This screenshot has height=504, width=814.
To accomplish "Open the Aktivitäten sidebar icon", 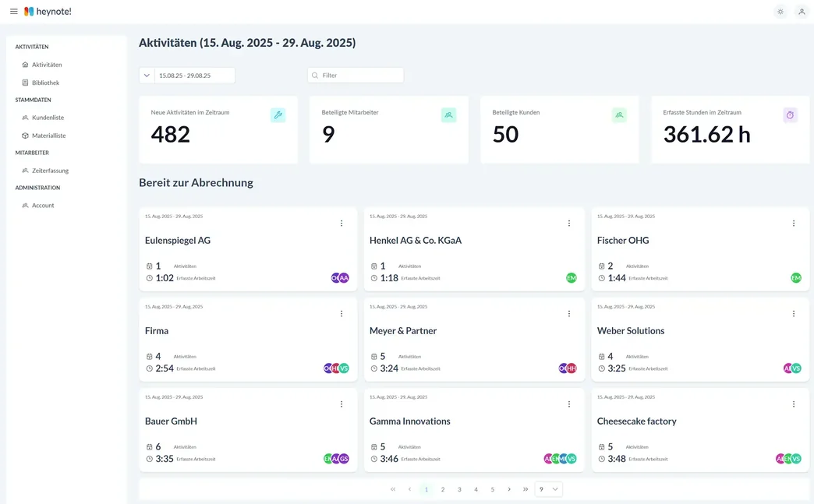I will click(26, 64).
